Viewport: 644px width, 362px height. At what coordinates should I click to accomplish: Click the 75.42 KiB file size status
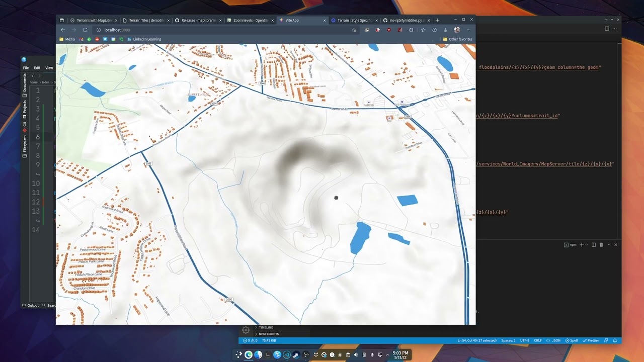(269, 340)
